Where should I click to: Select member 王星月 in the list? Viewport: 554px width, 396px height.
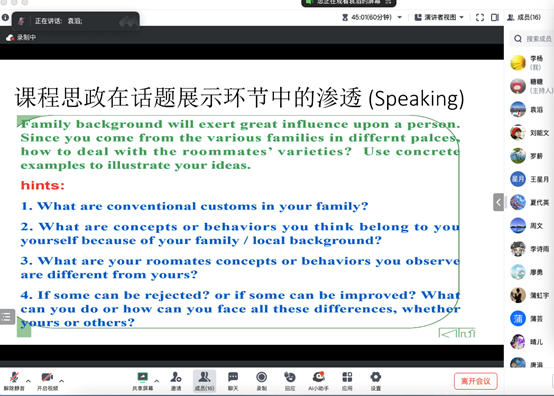point(529,179)
